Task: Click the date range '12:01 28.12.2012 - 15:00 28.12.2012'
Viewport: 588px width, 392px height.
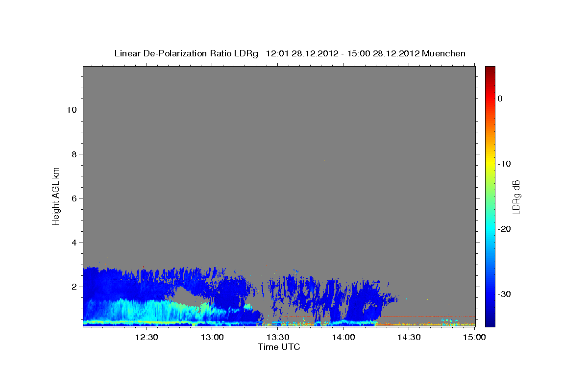Action: (x=342, y=53)
